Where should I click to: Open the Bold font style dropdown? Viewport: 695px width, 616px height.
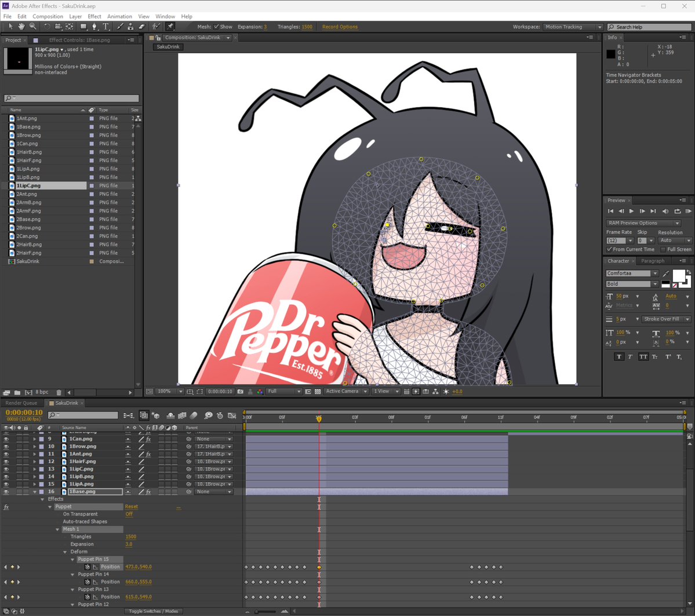point(632,284)
